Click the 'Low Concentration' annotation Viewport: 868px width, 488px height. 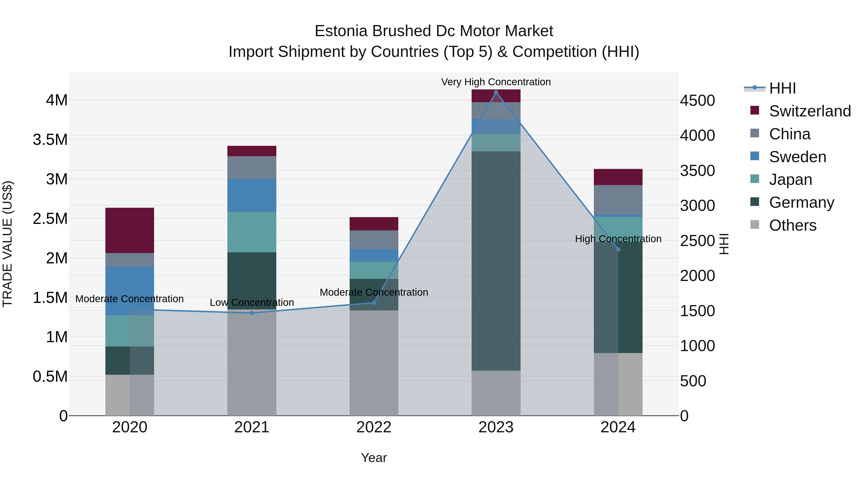click(252, 302)
